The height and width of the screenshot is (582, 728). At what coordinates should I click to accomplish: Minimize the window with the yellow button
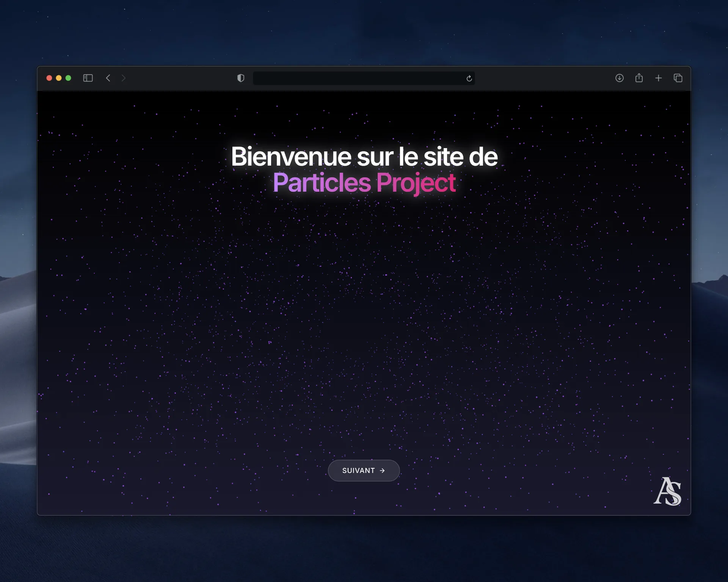coord(59,78)
